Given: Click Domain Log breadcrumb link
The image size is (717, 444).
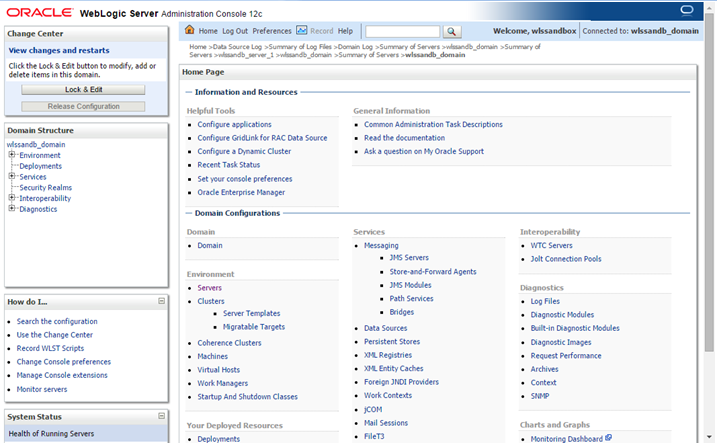Looking at the screenshot, I should pos(355,47).
